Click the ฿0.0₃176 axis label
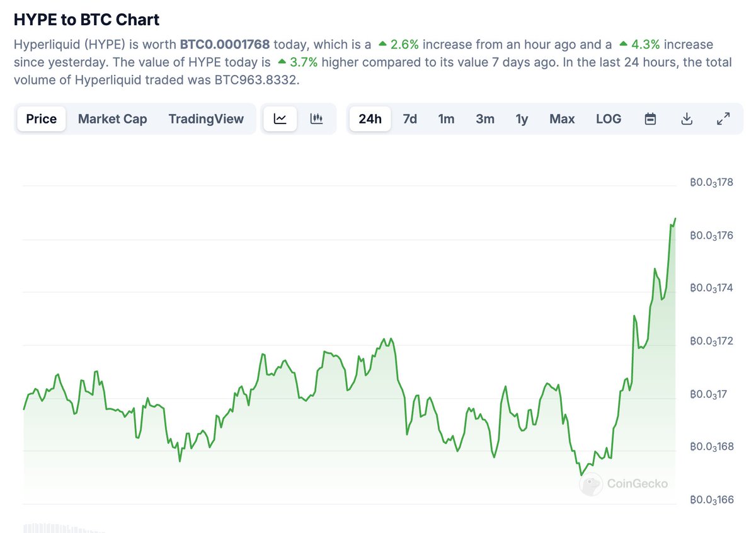This screenshot has width=756, height=533. tap(711, 236)
